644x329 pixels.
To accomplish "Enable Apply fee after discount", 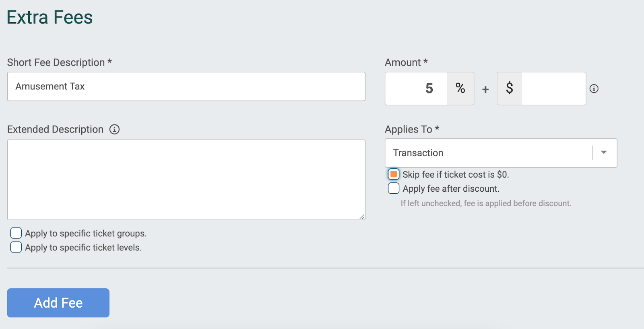I will point(394,188).
